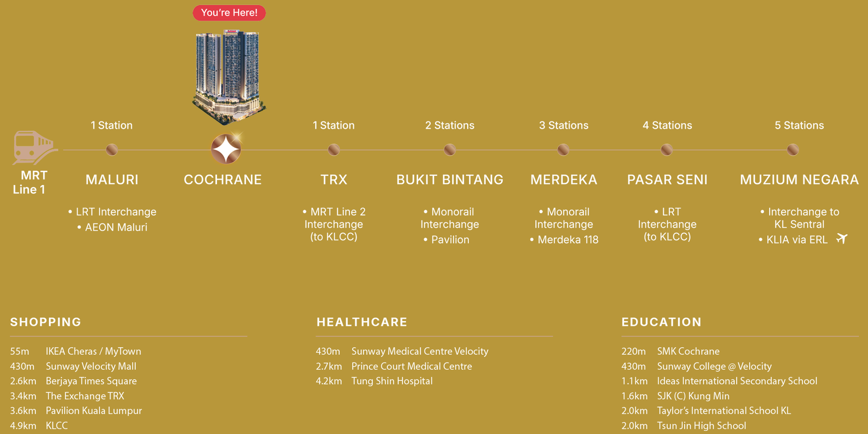Click LRT Interchange under Maluri
Viewport: 868px width, 434px height.
112,212
